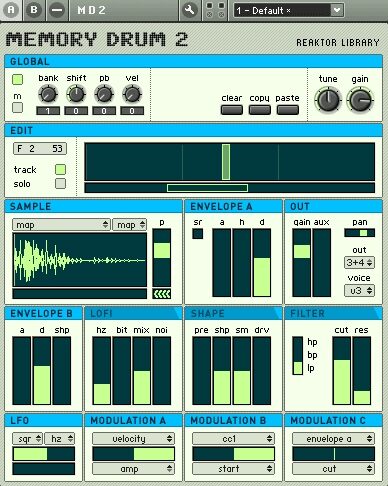This screenshot has width=388, height=486.
Task: Adjust the vel knob
Action: tap(132, 94)
